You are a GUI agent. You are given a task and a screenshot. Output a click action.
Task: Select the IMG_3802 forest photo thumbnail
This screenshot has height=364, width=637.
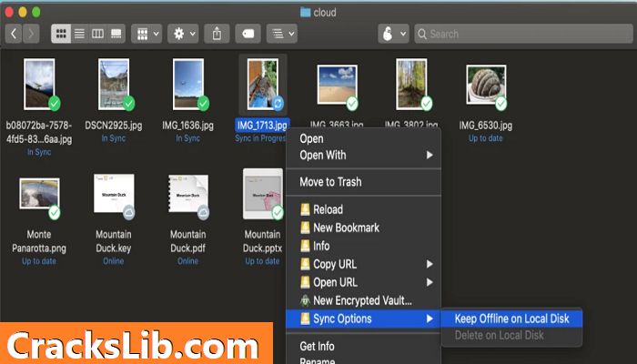[411, 84]
